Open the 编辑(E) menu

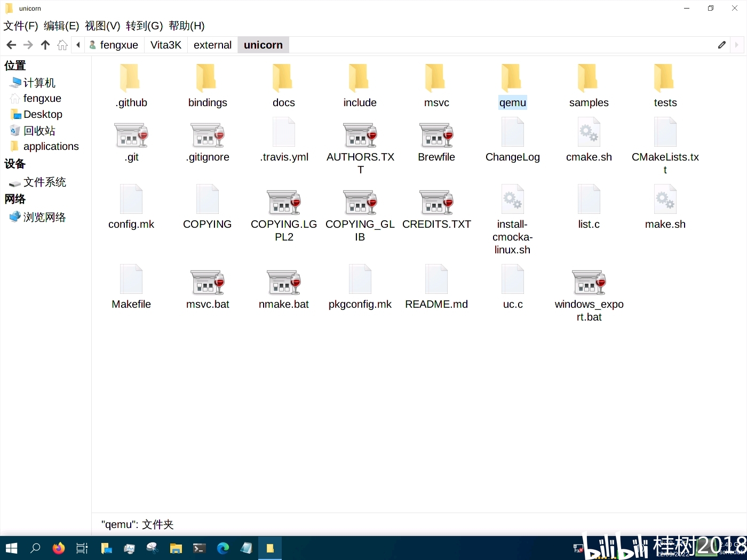click(x=61, y=26)
